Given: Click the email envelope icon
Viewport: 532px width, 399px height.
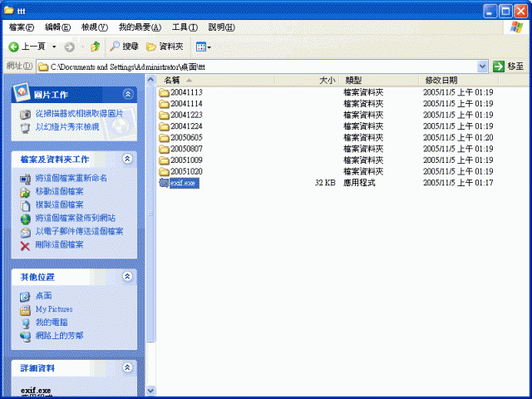Looking at the screenshot, I should tap(25, 233).
